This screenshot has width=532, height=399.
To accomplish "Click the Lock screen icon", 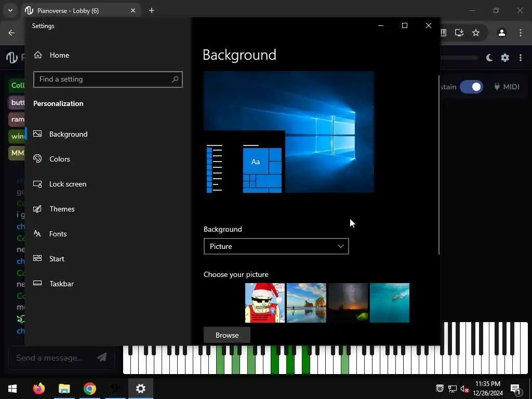I will click(x=37, y=183).
